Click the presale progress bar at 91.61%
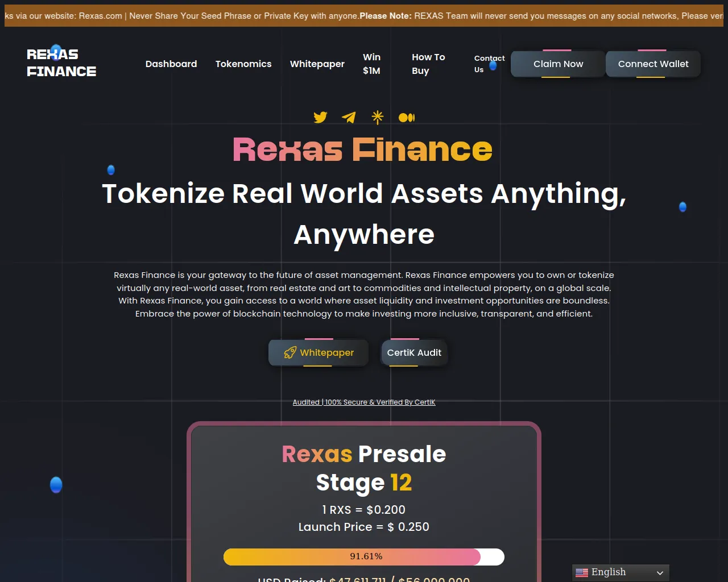The width and height of the screenshot is (728, 582). point(364,556)
